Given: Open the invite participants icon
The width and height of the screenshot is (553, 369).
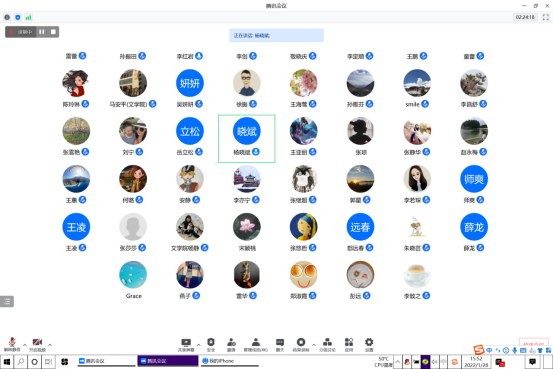Looking at the screenshot, I should coord(231,345).
